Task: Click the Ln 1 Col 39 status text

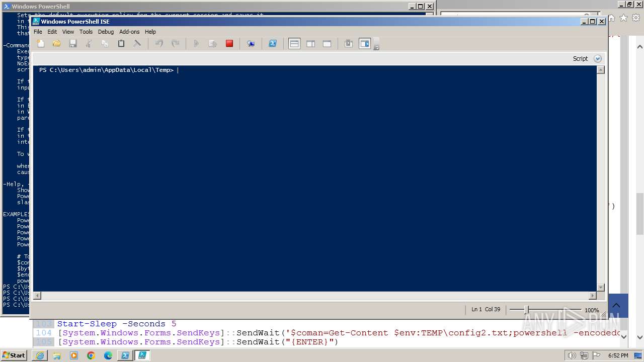Action: click(x=486, y=310)
